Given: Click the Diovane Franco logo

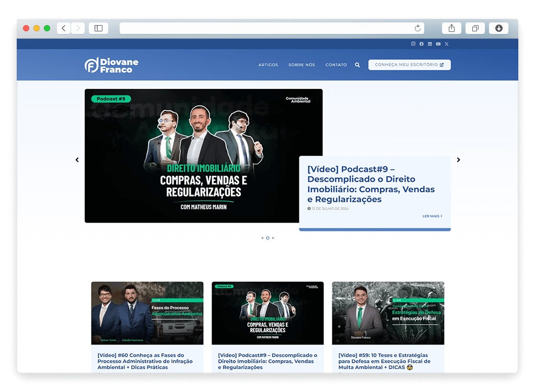Looking at the screenshot, I should (112, 65).
